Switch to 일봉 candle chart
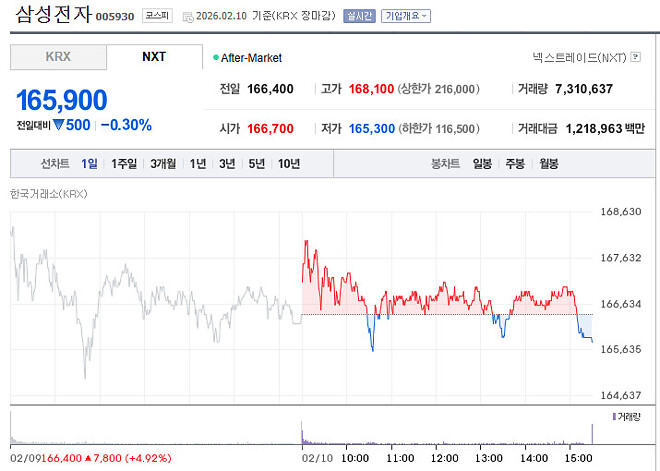 tap(482, 163)
